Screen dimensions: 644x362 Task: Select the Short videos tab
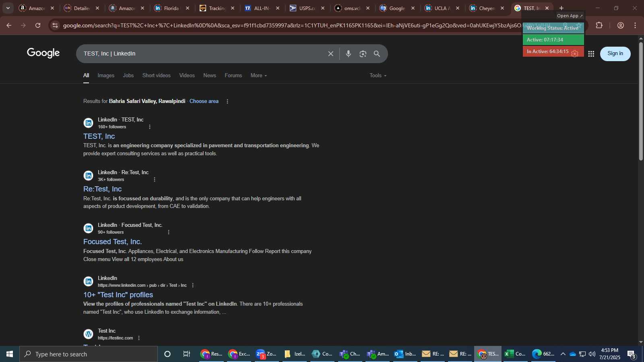[x=157, y=76]
